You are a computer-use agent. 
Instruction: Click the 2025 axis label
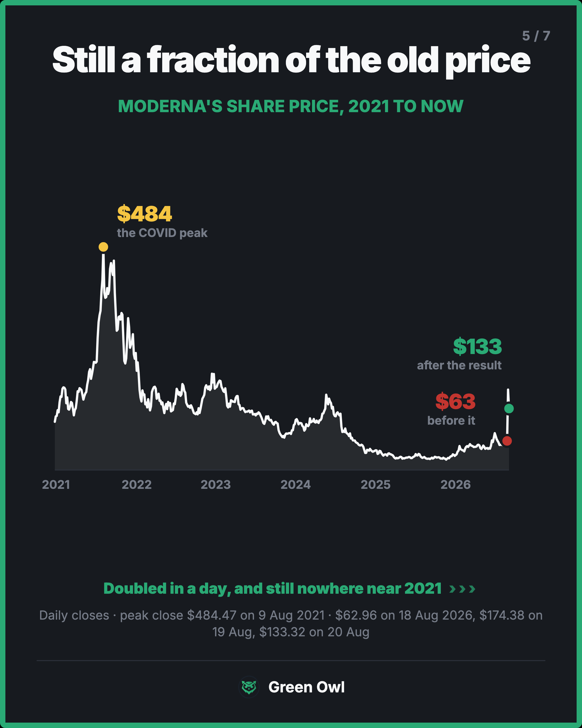(x=376, y=485)
